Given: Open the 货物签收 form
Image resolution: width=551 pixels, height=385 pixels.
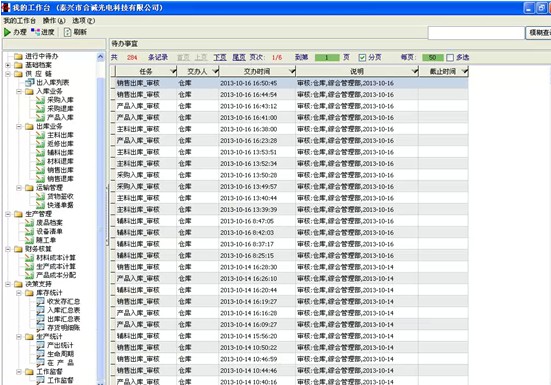Looking at the screenshot, I should [x=60, y=196].
